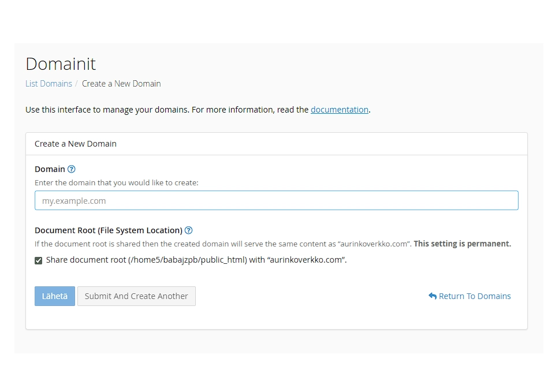555x392 pixels.
Task: Click the 'Use this interface' intro sentence
Action: pyautogui.click(x=166, y=110)
